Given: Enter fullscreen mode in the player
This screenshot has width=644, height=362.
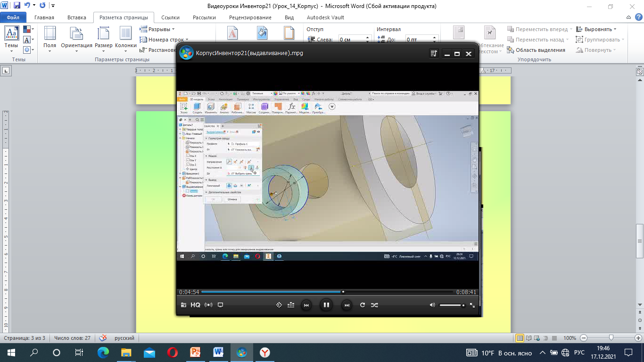Looking at the screenshot, I should coord(472,305).
